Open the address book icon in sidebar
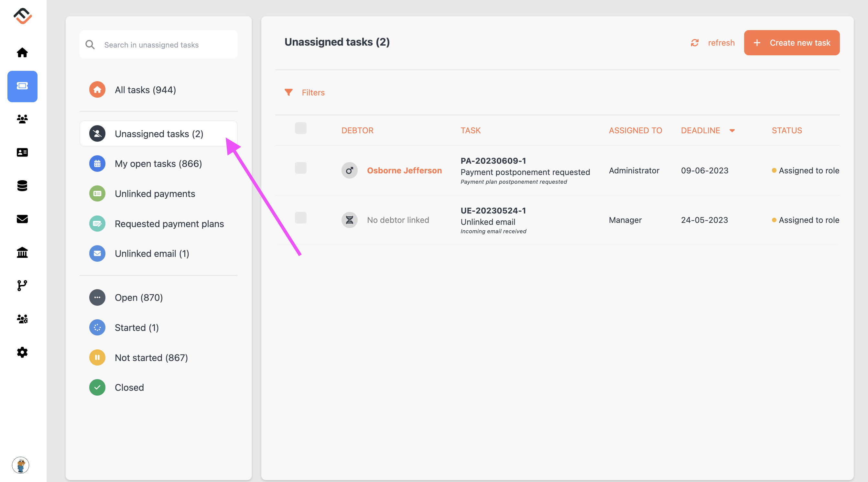 23,153
